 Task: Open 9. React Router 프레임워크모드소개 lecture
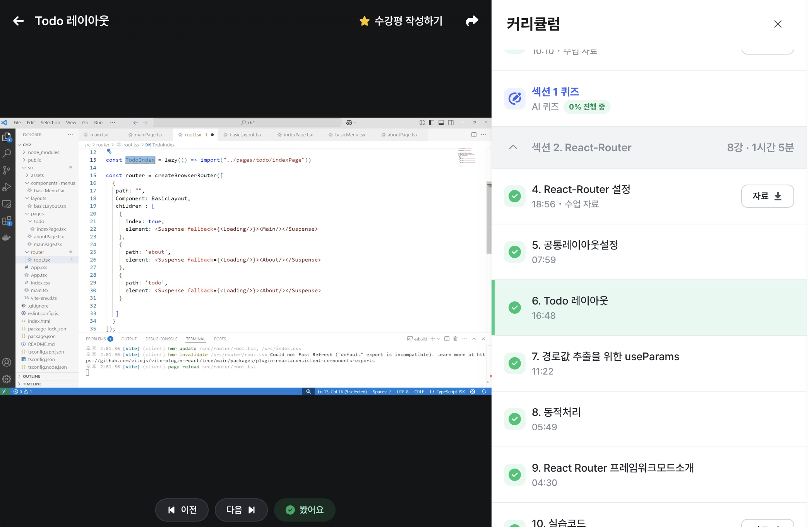pyautogui.click(x=612, y=468)
